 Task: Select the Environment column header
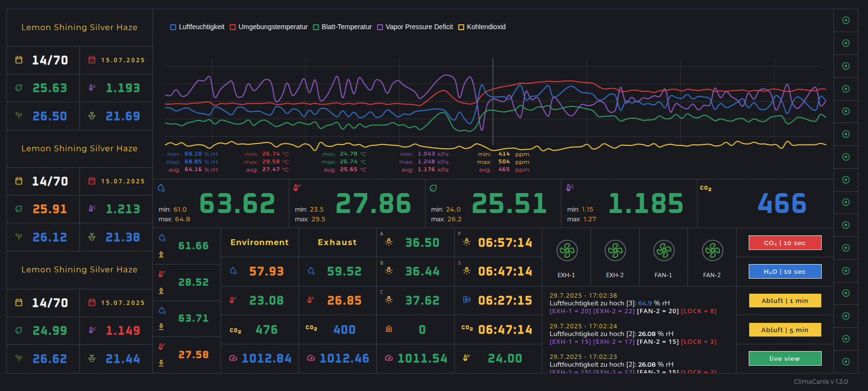[259, 242]
